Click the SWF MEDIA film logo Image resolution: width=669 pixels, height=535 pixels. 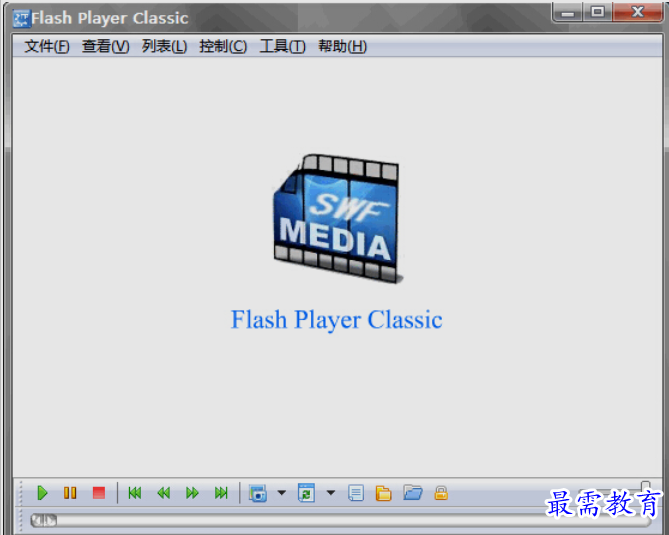(x=337, y=218)
